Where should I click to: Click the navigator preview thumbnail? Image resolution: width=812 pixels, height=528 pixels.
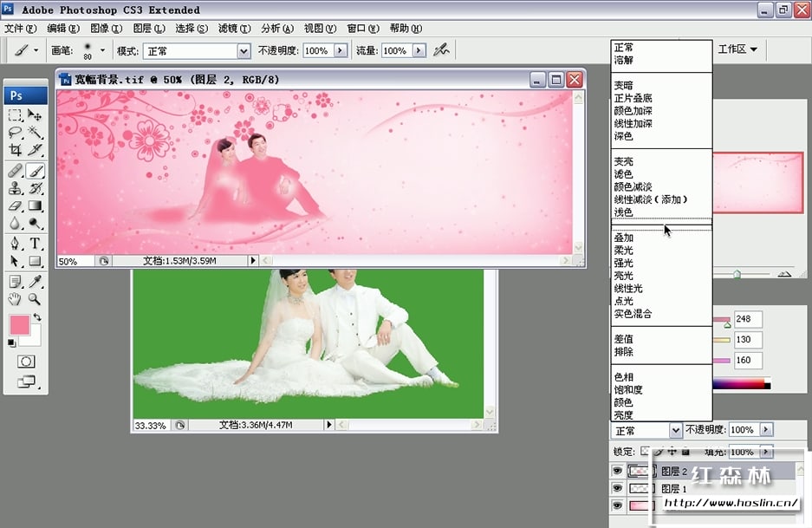758,182
